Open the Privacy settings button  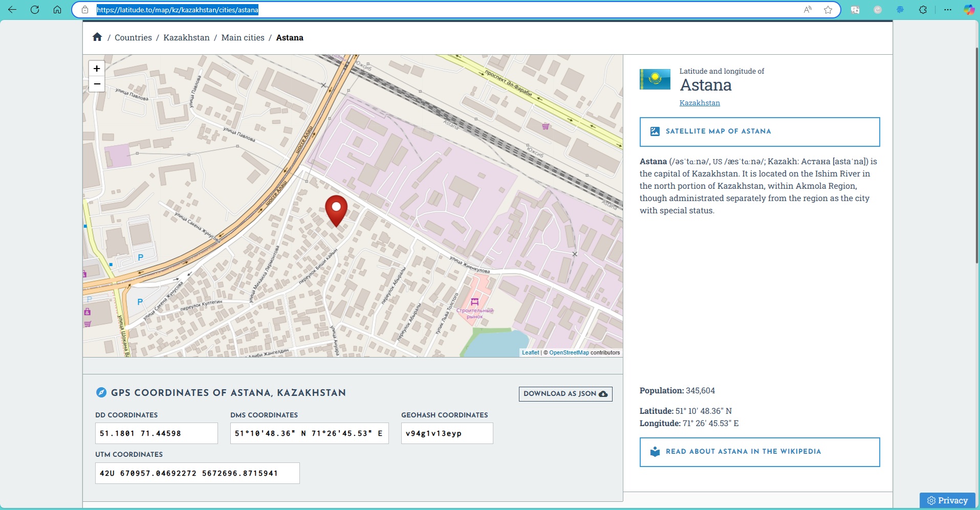point(947,500)
